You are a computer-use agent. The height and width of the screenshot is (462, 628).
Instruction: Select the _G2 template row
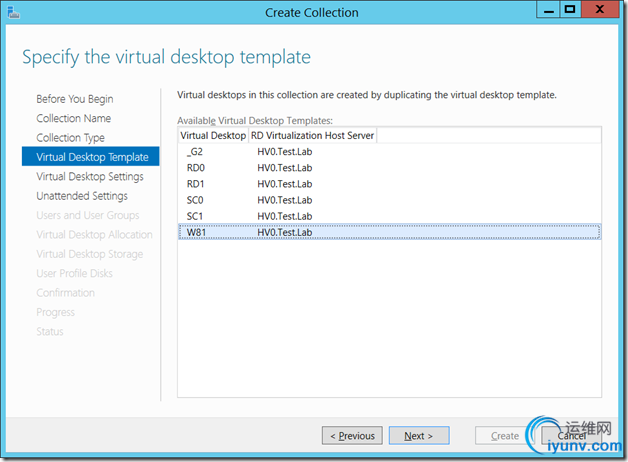(389, 152)
